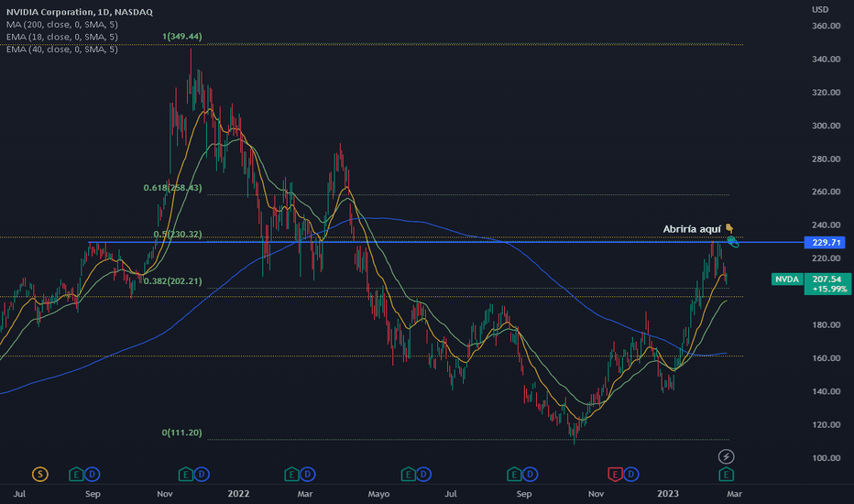Open the November 2021 earnings E marker
Viewport: 854px width, 504px height.
pos(186,475)
